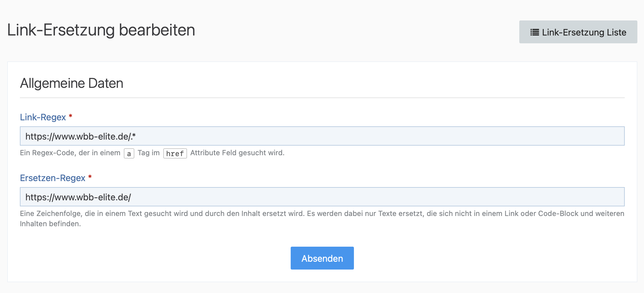The width and height of the screenshot is (644, 293).
Task: Click the list icon beside Link-Ersetzung Liste
Action: pos(535,32)
